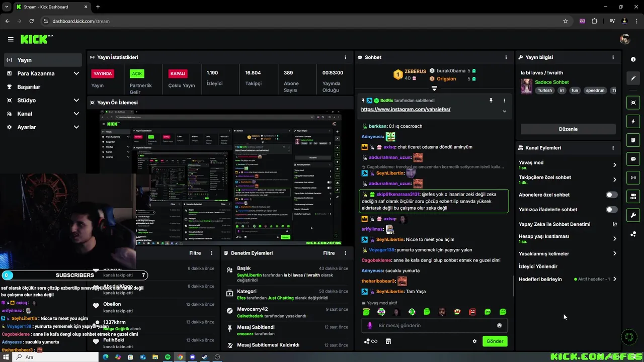Insert the red angry emote from quick bar

coord(472,312)
